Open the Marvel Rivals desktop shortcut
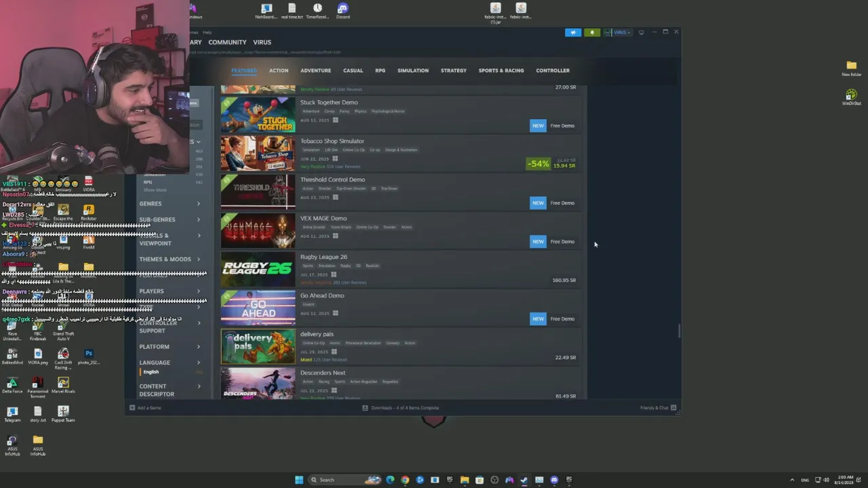Image resolution: width=868 pixels, height=488 pixels. 63,385
